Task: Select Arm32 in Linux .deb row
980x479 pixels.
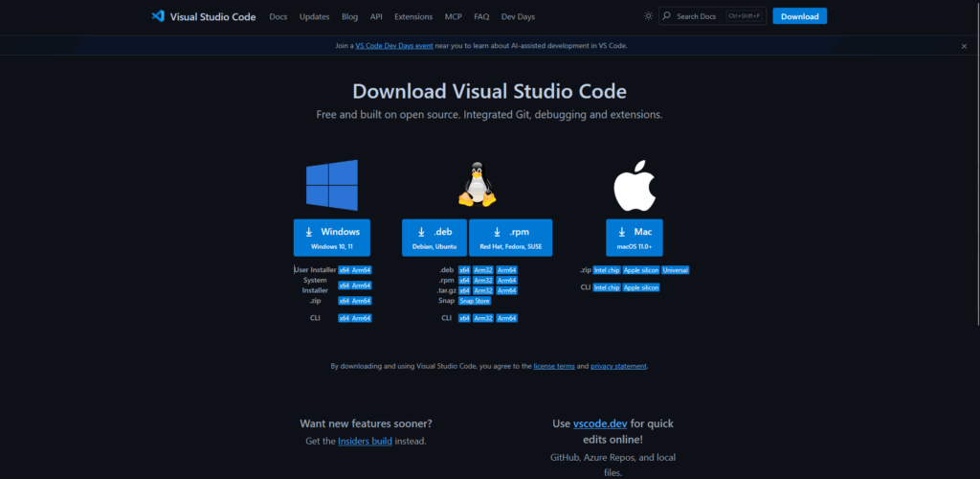Action: tap(483, 270)
